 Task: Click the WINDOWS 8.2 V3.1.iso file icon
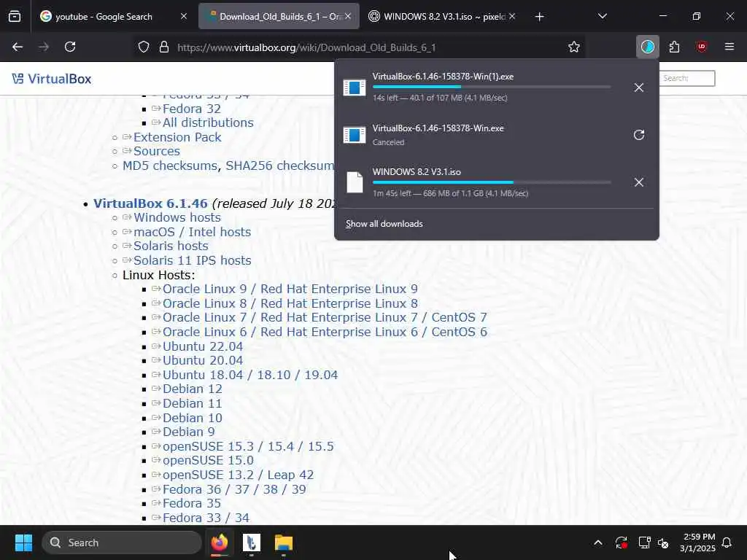coord(355,182)
